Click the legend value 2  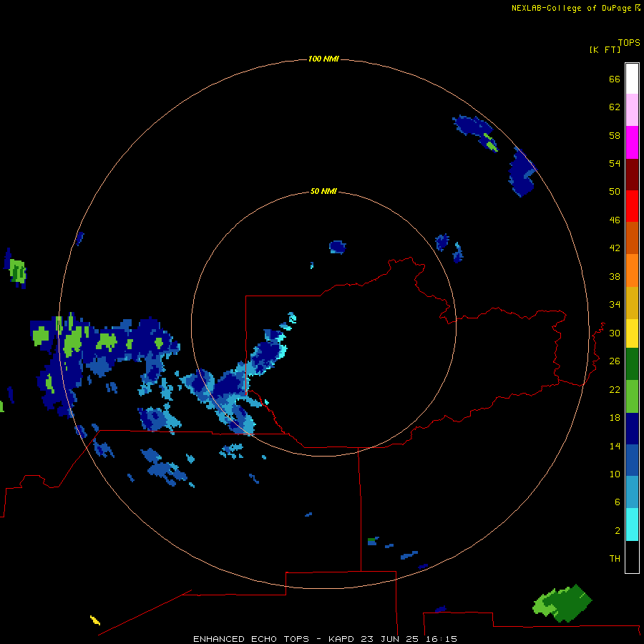(617, 531)
